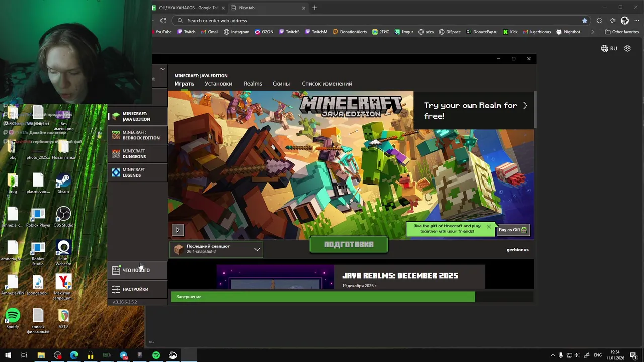This screenshot has height=362, width=644.
Task: Open the Kick bookmark
Action: pyautogui.click(x=510, y=32)
